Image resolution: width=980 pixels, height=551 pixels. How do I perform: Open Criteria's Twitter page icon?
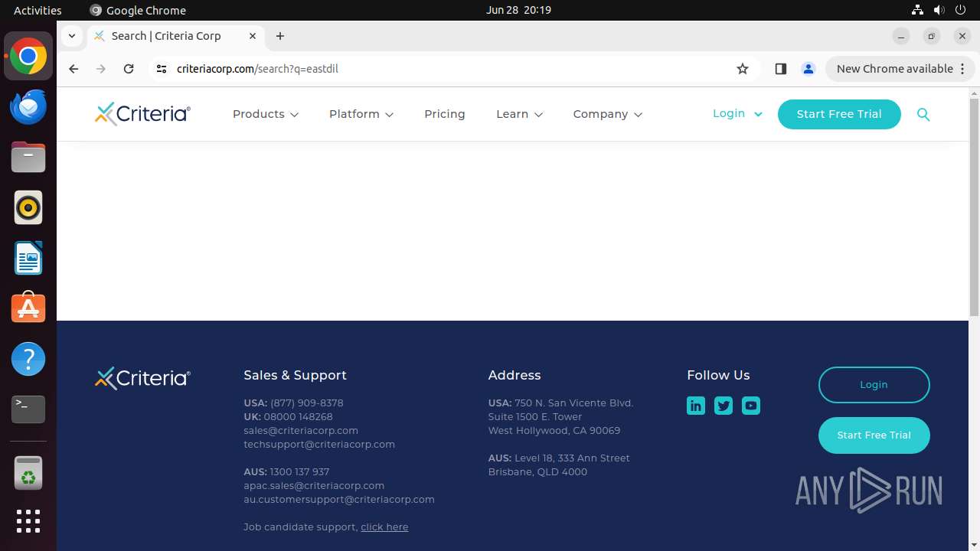[724, 406]
